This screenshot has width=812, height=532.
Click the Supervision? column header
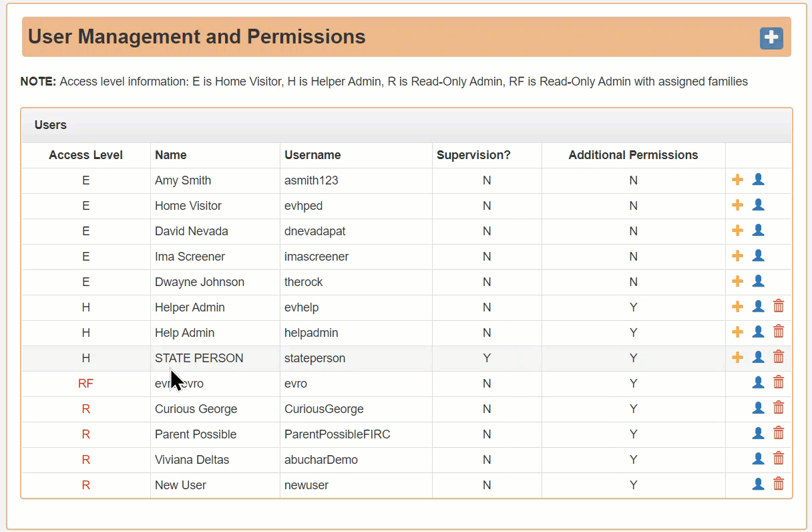click(x=473, y=155)
